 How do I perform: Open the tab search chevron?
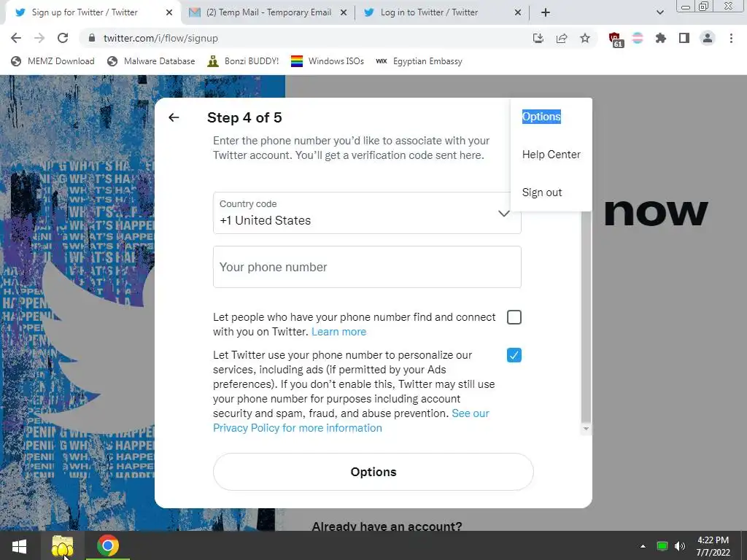(659, 13)
